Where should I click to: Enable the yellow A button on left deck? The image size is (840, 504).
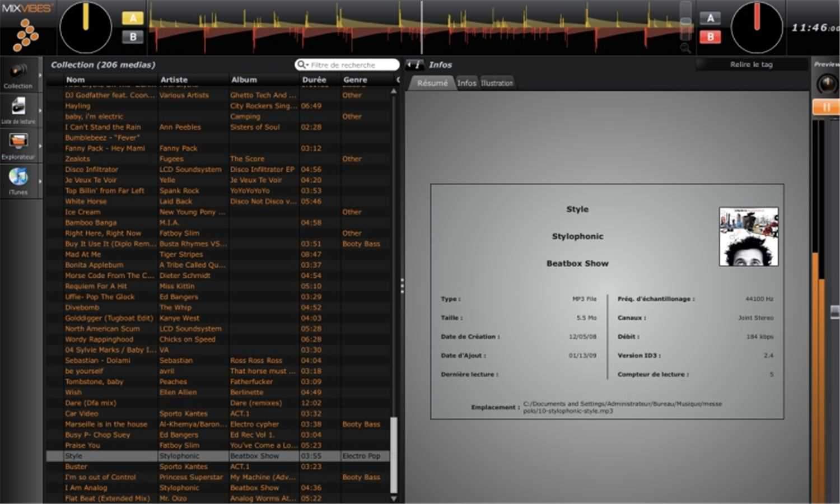(133, 18)
